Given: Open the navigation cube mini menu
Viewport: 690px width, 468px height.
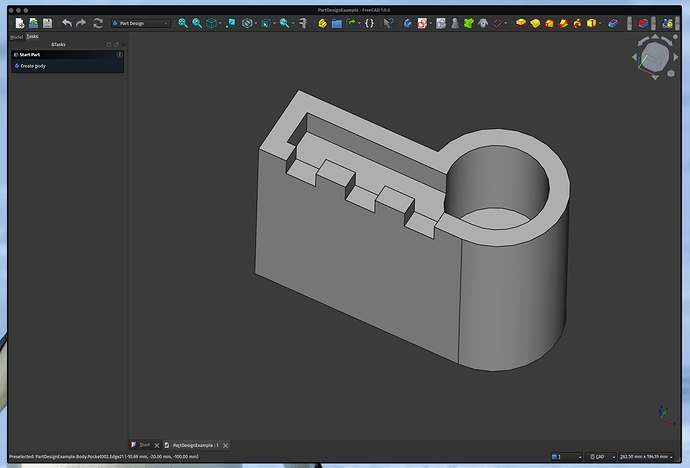Looking at the screenshot, I should tap(671, 73).
